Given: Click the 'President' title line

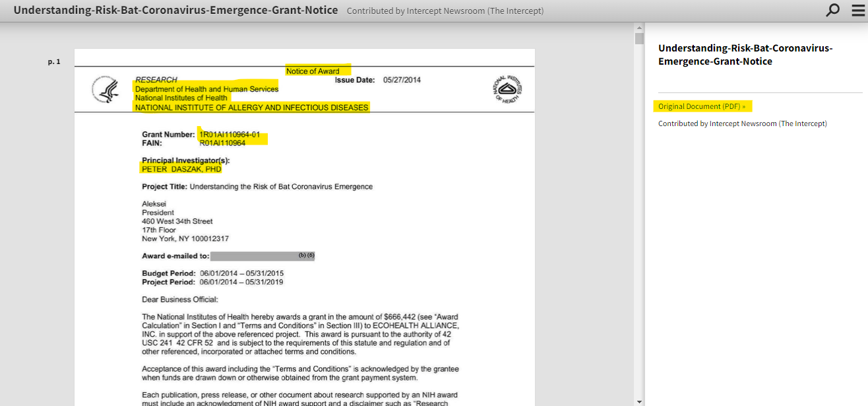Looking at the screenshot, I should pos(158,213).
